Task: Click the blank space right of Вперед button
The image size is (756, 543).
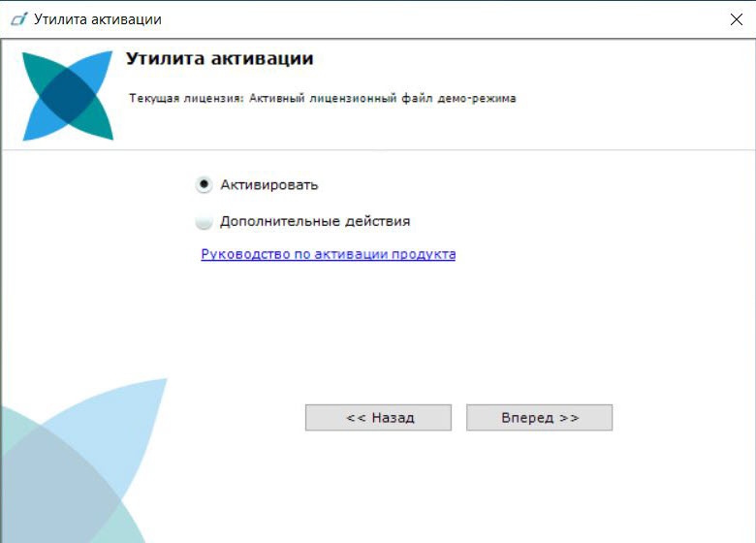Action: (x=678, y=417)
